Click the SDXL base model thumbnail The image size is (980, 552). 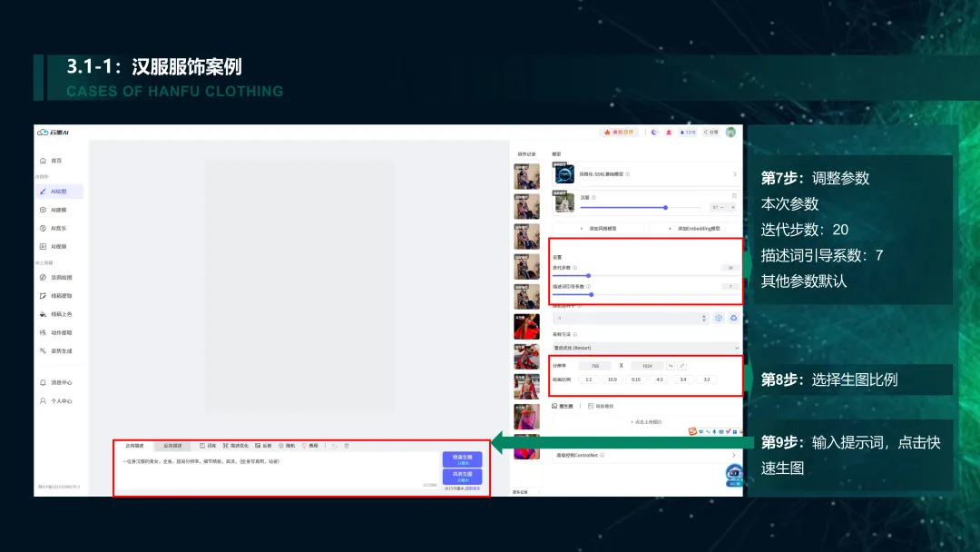pyautogui.click(x=563, y=173)
